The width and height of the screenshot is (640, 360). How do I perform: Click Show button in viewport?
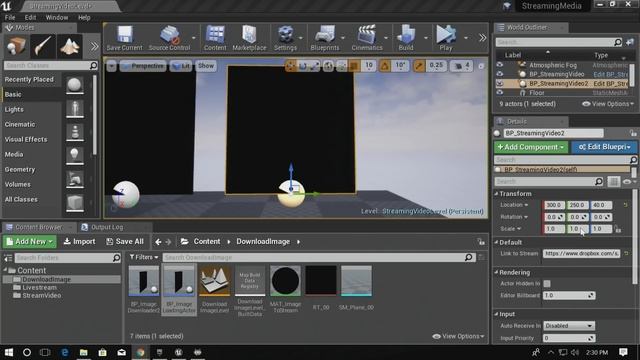coord(206,66)
